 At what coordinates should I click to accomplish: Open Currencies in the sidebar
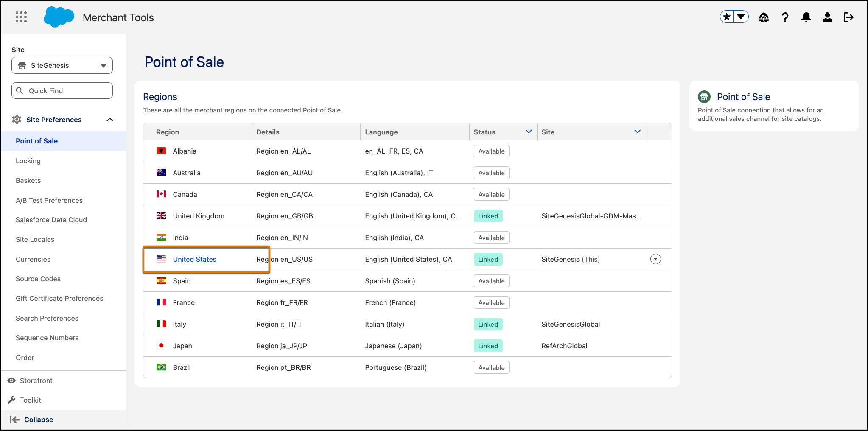click(33, 259)
